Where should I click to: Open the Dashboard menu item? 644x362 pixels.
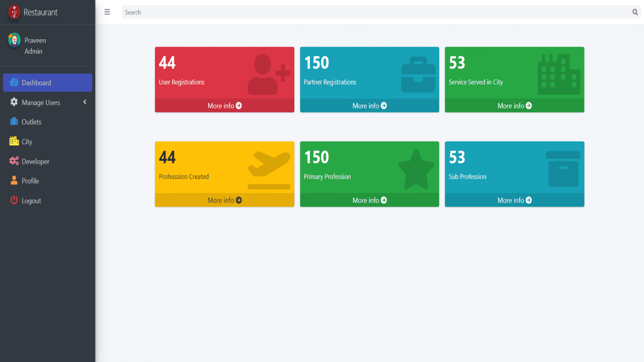coord(47,82)
